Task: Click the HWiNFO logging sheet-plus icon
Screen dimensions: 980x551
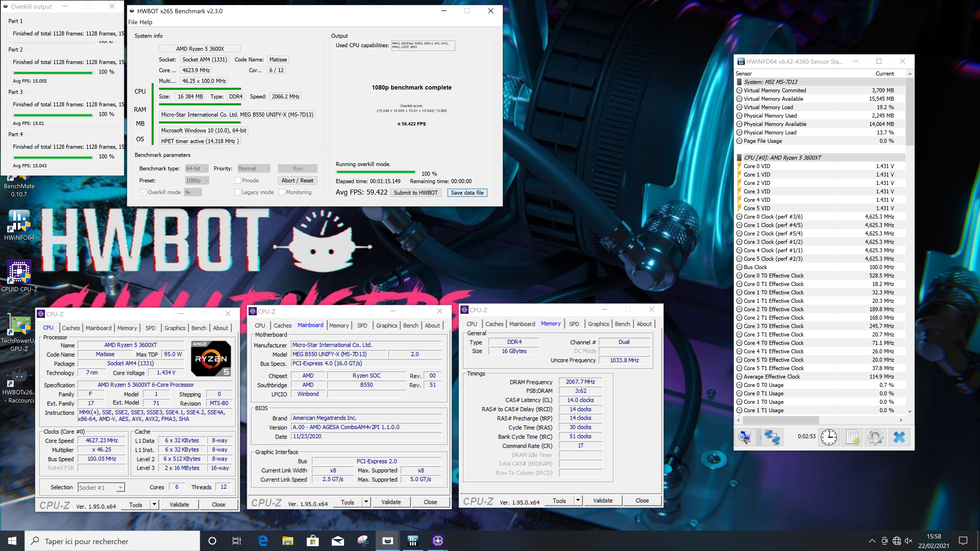Action: tap(852, 437)
